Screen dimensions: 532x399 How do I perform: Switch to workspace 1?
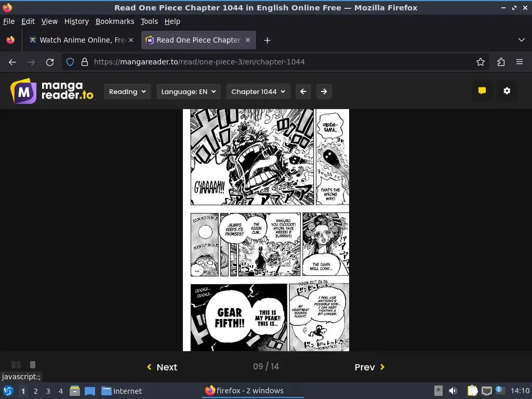[x=23, y=391]
